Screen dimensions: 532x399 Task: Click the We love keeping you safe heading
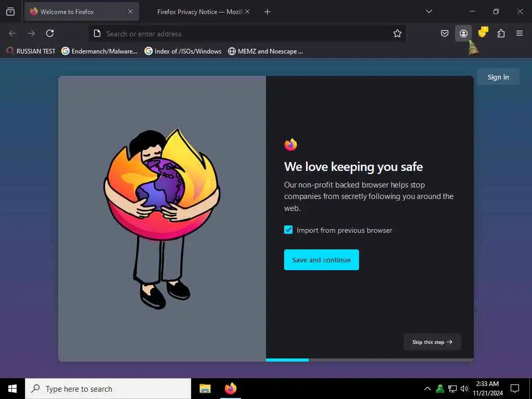tap(353, 167)
